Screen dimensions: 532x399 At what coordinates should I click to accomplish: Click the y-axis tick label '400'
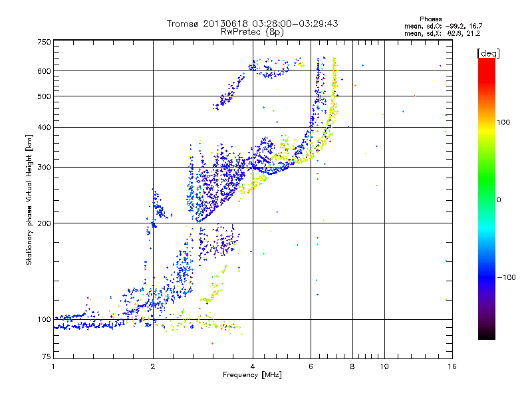(44, 128)
